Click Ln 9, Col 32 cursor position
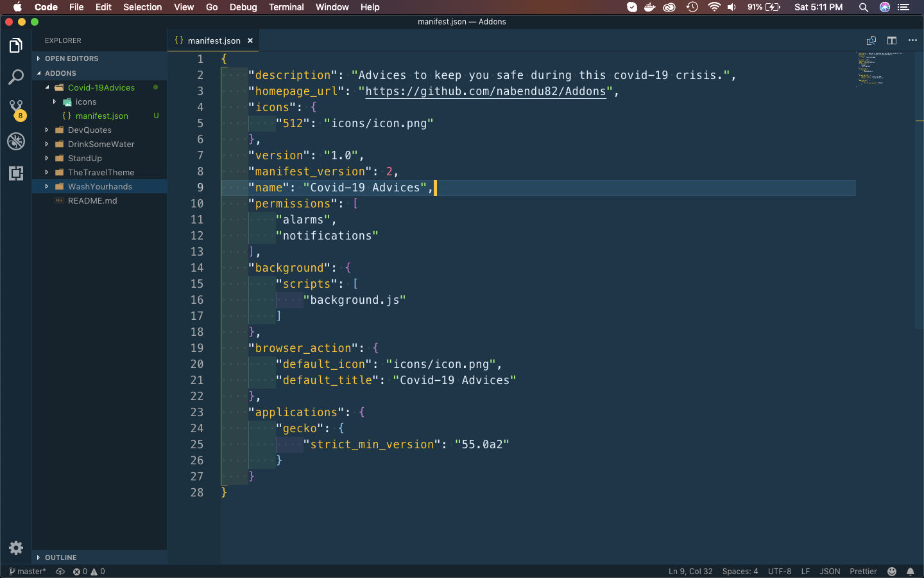The height and width of the screenshot is (578, 924). [x=690, y=572]
